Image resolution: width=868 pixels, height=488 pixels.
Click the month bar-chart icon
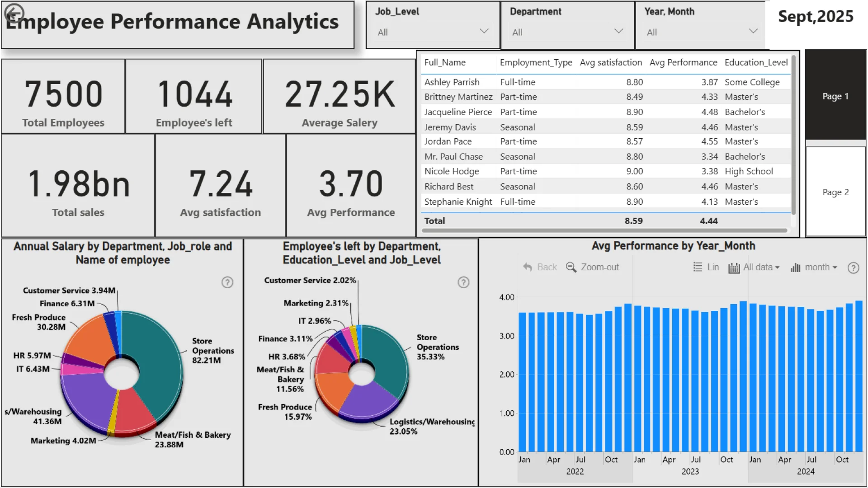pyautogui.click(x=795, y=268)
